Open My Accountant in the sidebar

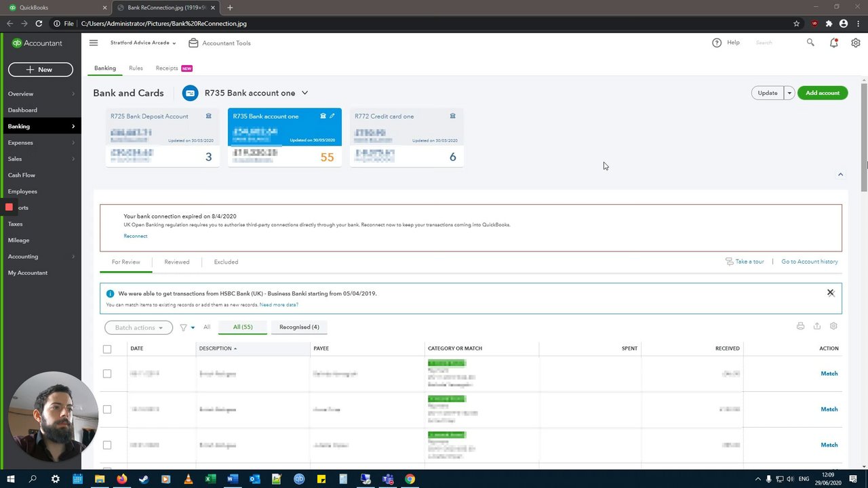point(28,272)
